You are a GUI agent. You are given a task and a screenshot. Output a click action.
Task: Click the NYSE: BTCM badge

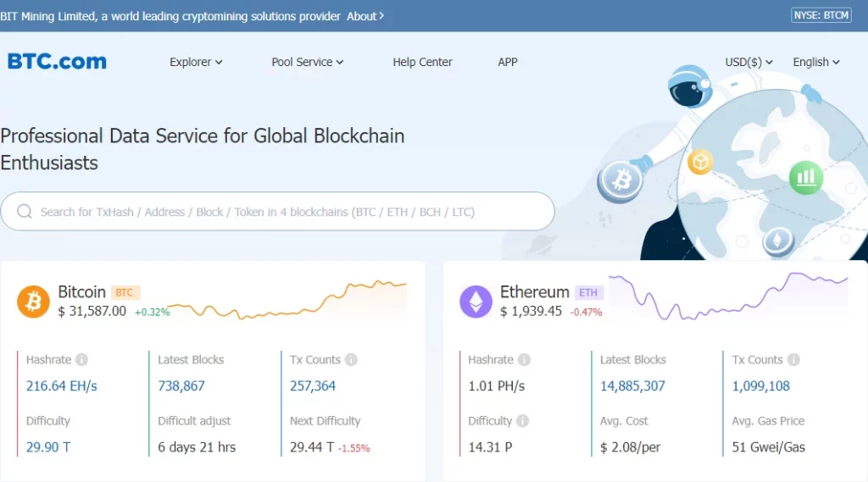(821, 15)
